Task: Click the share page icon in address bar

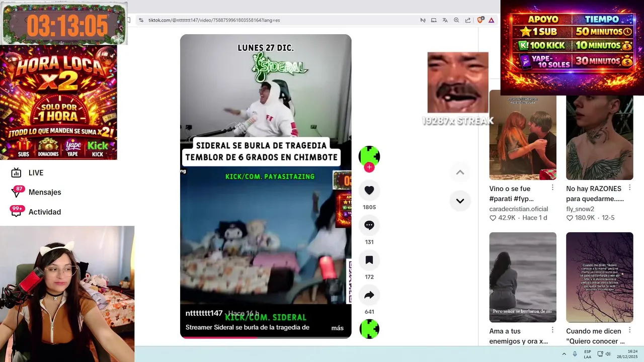Action: tap(468, 20)
